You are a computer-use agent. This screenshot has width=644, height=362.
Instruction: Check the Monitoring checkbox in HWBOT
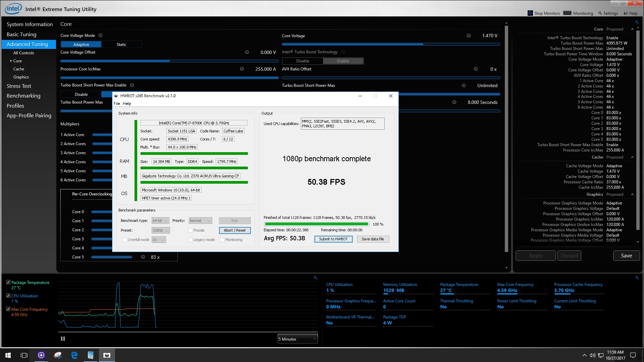pos(222,240)
